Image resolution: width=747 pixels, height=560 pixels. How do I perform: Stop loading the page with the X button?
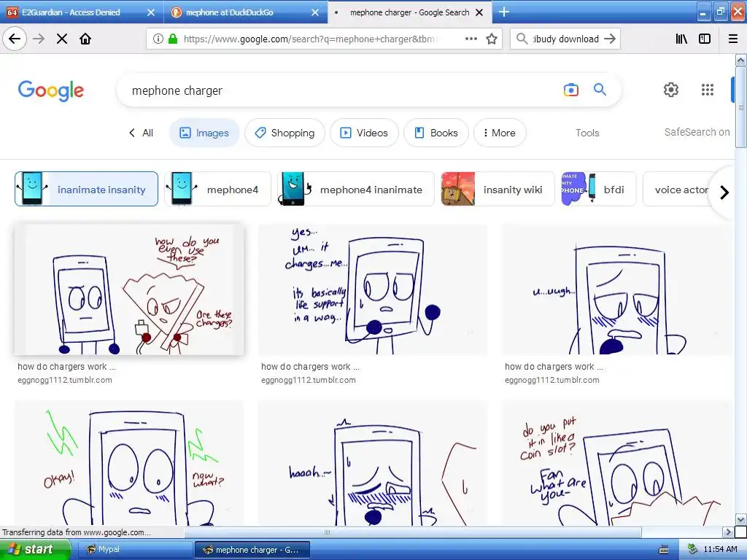pos(62,39)
